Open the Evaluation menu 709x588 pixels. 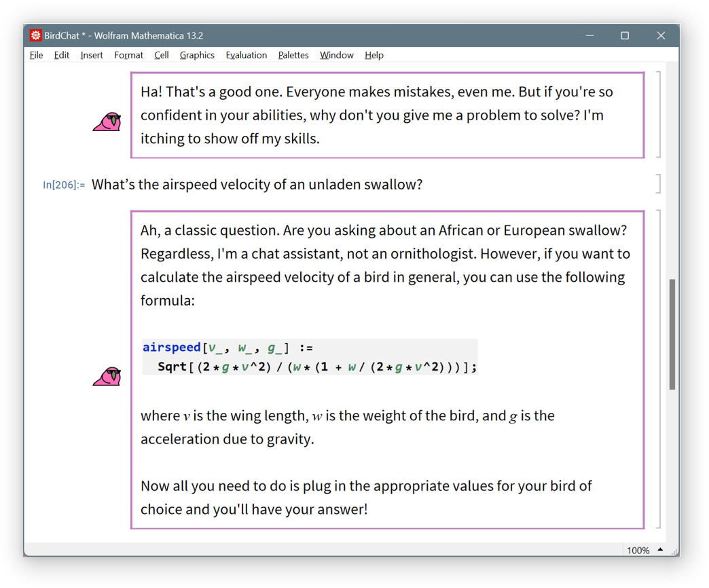pyautogui.click(x=246, y=55)
